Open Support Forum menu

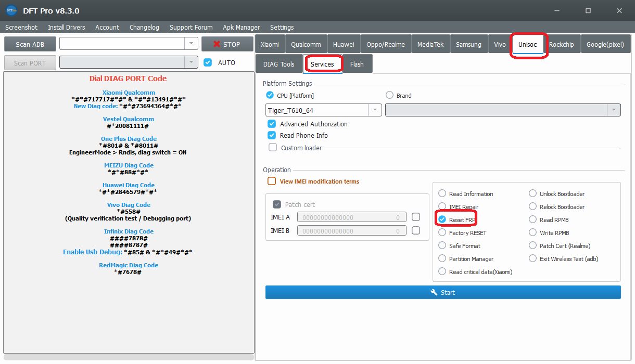coord(191,27)
